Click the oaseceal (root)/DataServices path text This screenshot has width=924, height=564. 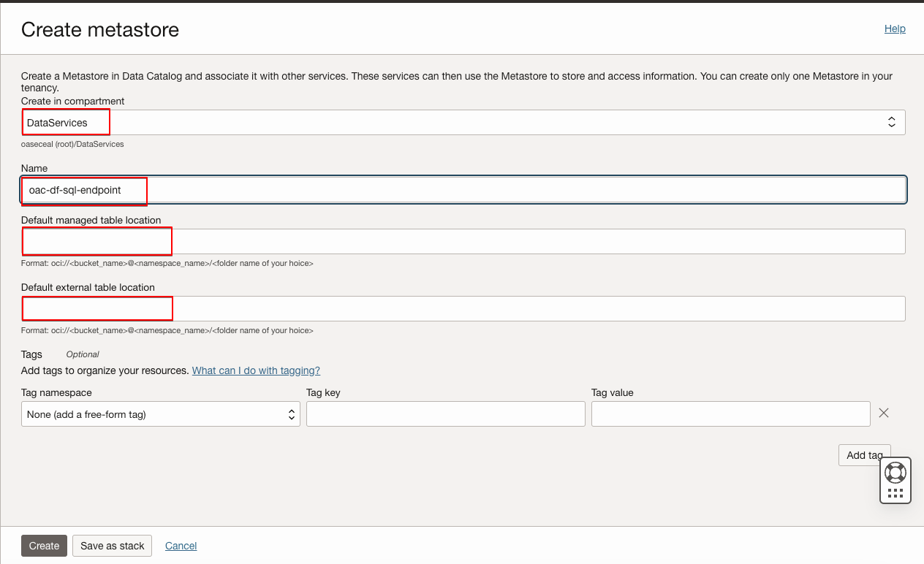[x=72, y=145]
